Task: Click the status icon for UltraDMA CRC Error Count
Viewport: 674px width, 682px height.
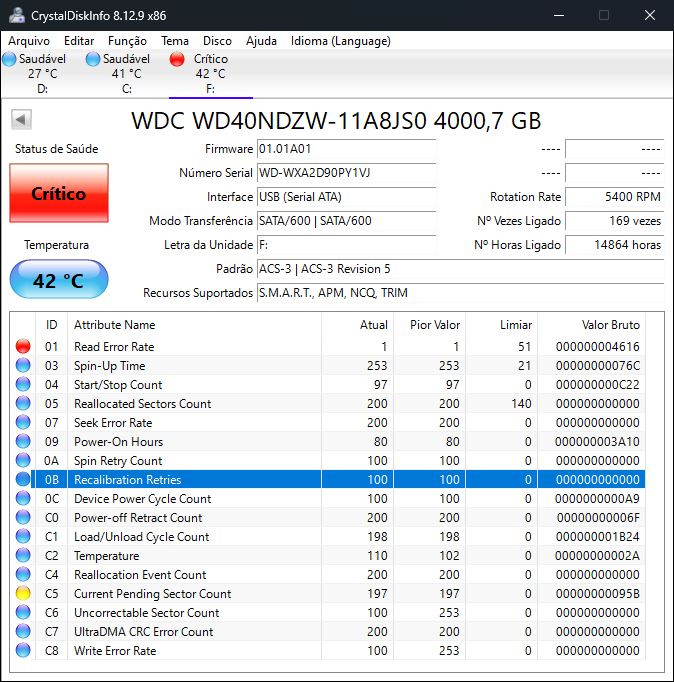Action: coord(23,631)
